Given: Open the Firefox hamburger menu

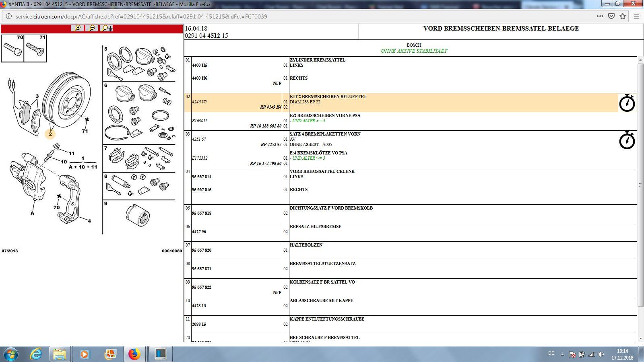Looking at the screenshot, I should 636,16.
